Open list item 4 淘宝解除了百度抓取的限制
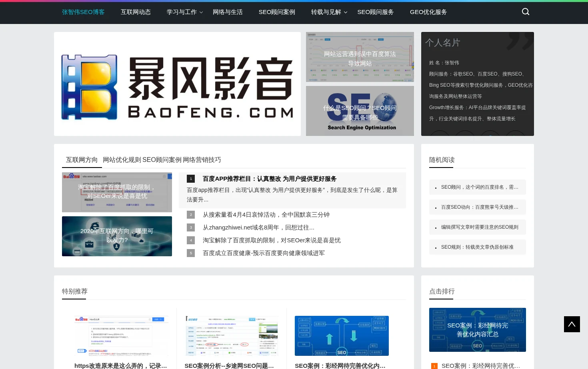 (272, 240)
